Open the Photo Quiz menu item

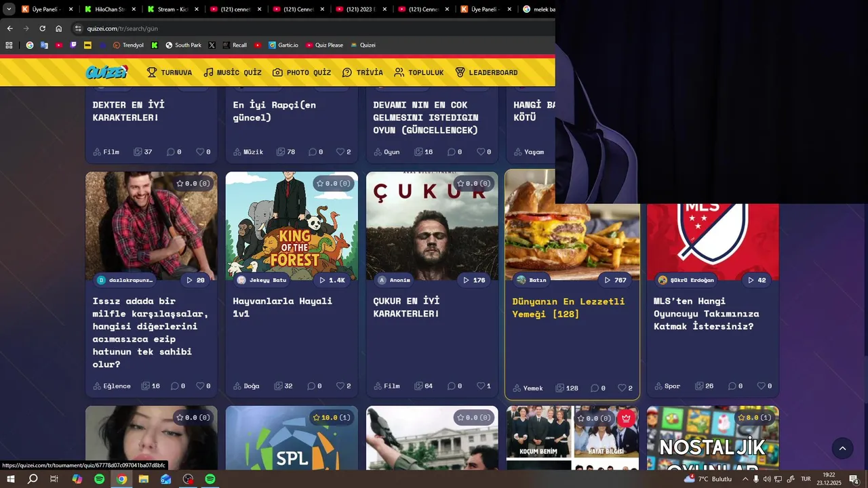tap(302, 73)
